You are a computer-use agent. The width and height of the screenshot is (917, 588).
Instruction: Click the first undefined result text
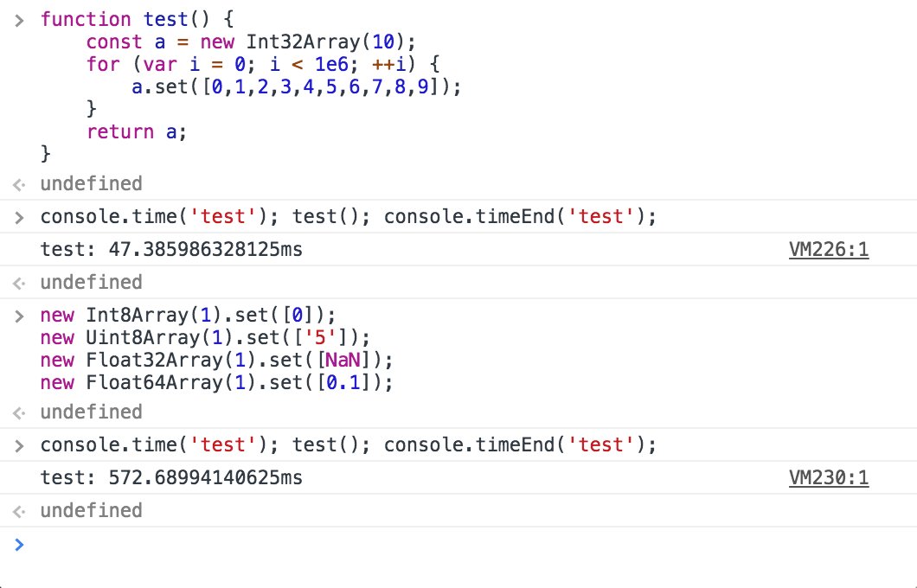91,183
